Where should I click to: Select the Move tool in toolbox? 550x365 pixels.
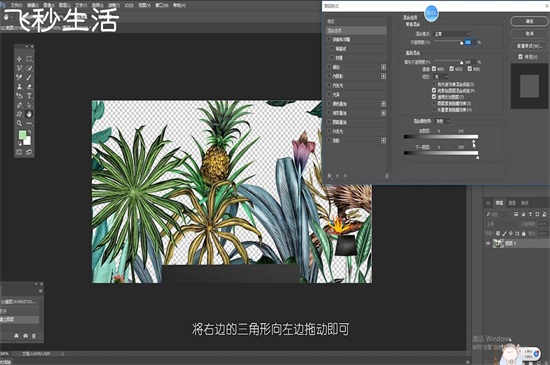point(19,59)
